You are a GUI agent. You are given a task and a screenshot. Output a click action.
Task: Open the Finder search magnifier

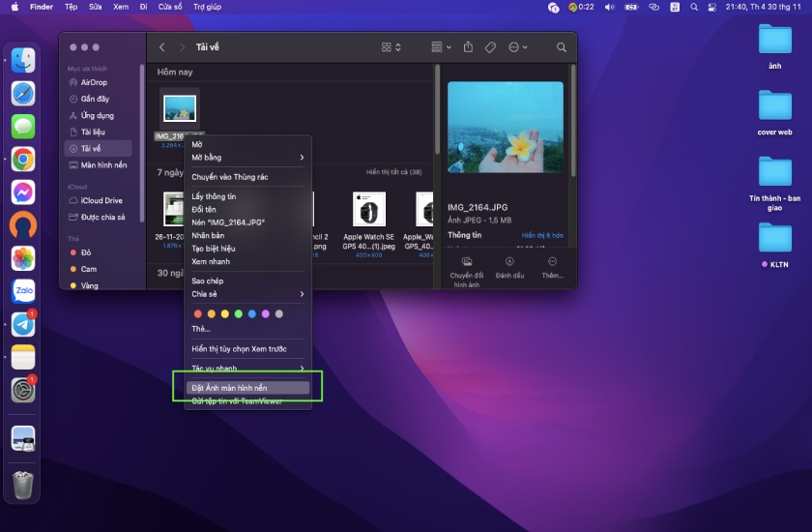tap(561, 47)
